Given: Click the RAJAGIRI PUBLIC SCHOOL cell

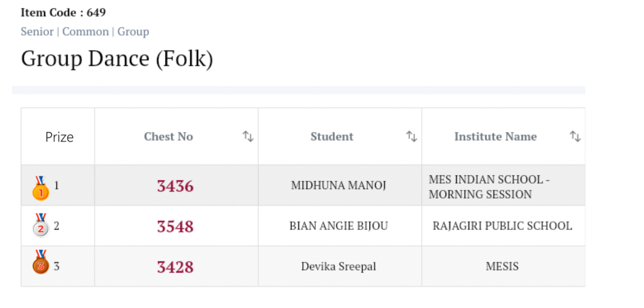Looking at the screenshot, I should (502, 226).
